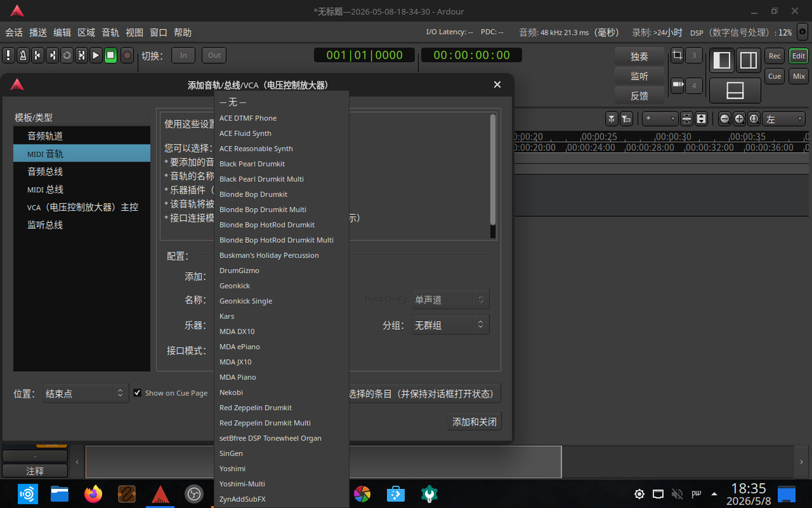Select VCA（电压控制放大器）主控 template
The width and height of the screenshot is (812, 508).
[x=82, y=207]
